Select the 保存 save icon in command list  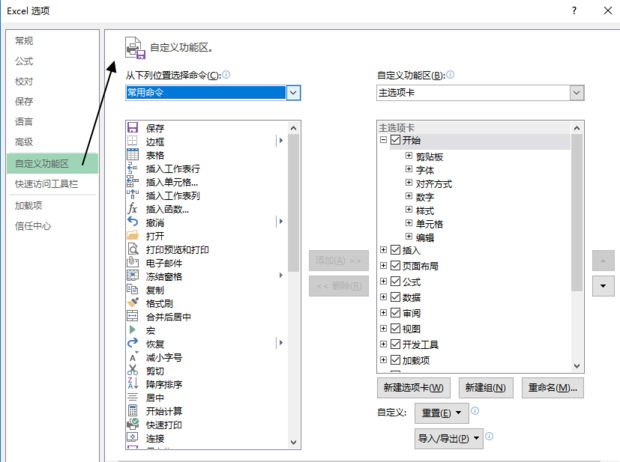(x=132, y=128)
